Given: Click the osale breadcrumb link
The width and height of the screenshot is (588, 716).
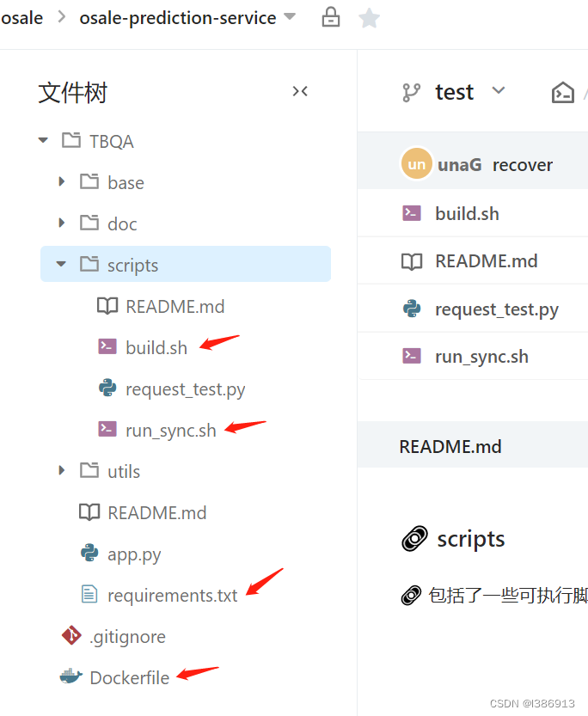Looking at the screenshot, I should point(22,17).
